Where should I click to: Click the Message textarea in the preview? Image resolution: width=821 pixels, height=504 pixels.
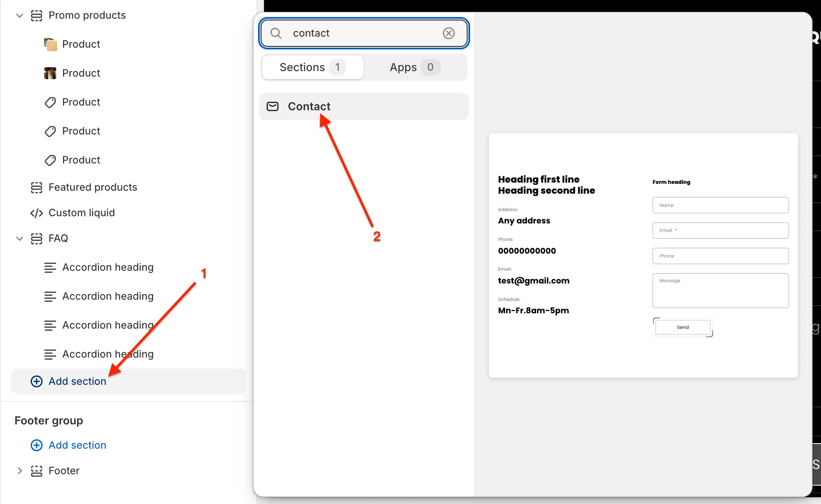click(721, 291)
